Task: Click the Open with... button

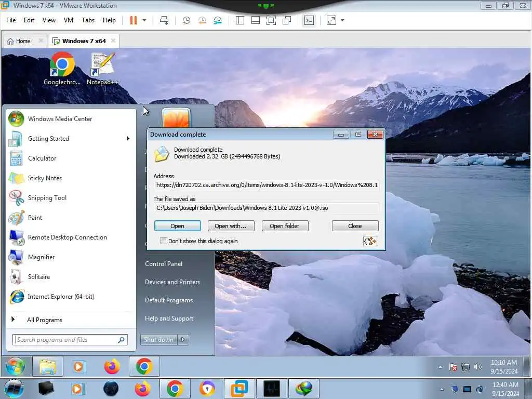Action: [231, 226]
